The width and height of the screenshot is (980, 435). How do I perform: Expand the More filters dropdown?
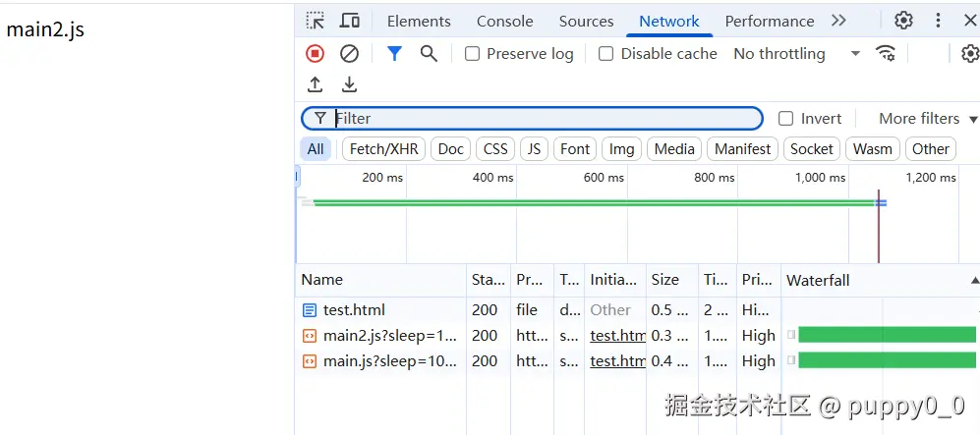click(928, 119)
